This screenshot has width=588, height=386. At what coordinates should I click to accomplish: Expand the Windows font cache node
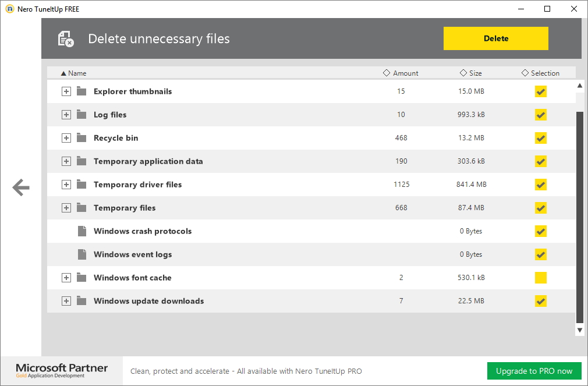(66, 278)
